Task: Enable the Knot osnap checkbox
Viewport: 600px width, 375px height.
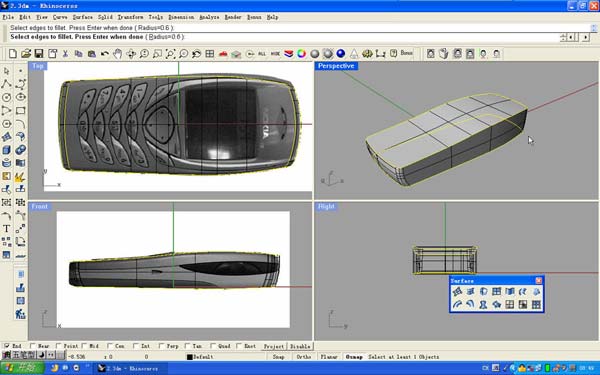Action: [239, 346]
